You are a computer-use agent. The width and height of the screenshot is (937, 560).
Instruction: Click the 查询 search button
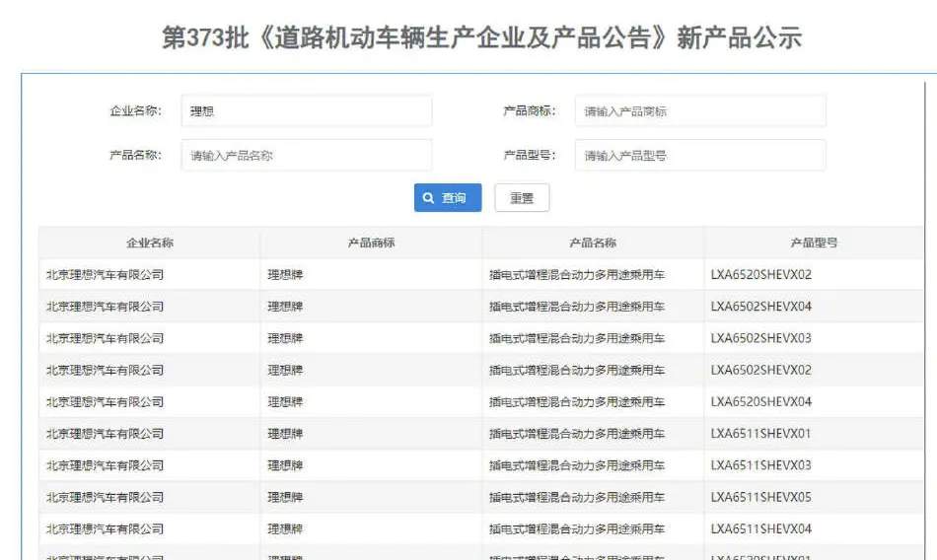[x=448, y=198]
